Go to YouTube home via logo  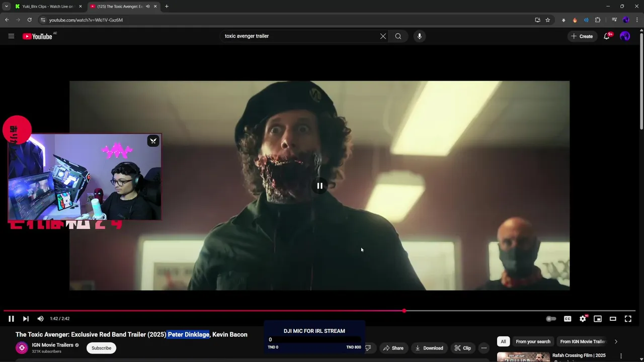(37, 36)
